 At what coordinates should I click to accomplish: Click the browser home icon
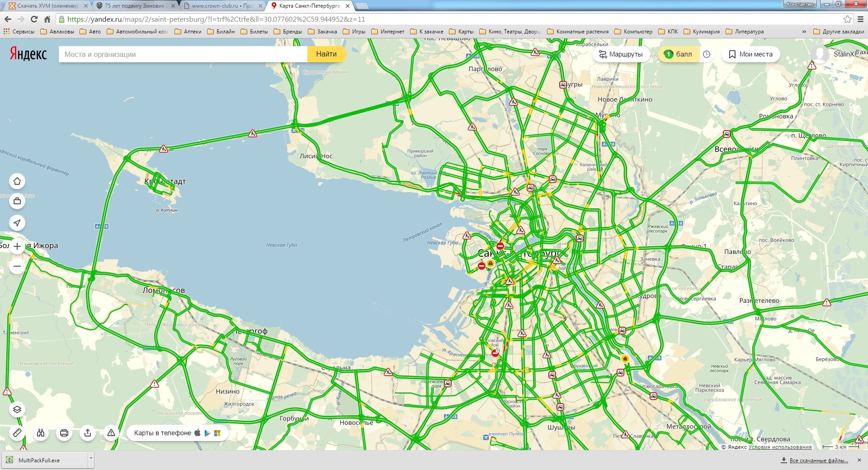(47, 19)
